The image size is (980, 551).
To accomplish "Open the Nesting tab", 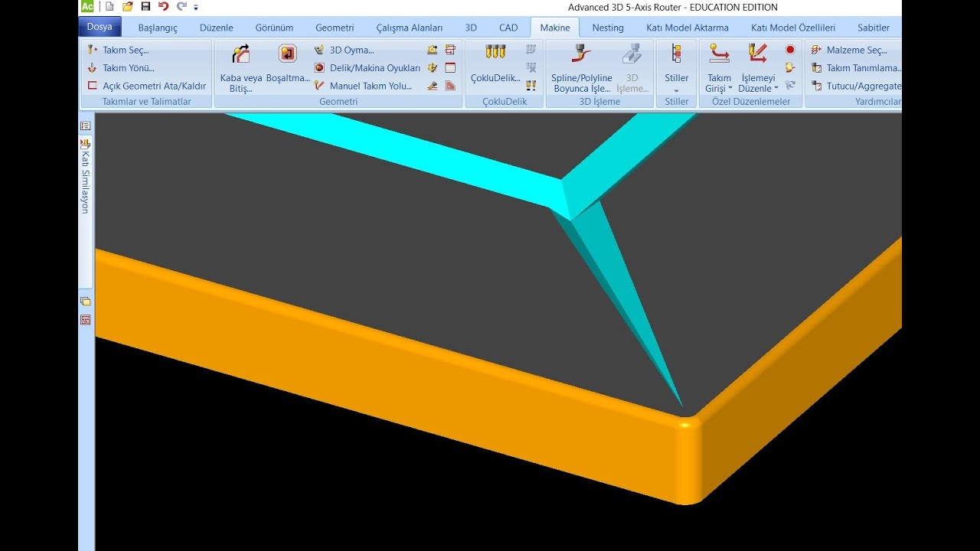I will tap(608, 28).
